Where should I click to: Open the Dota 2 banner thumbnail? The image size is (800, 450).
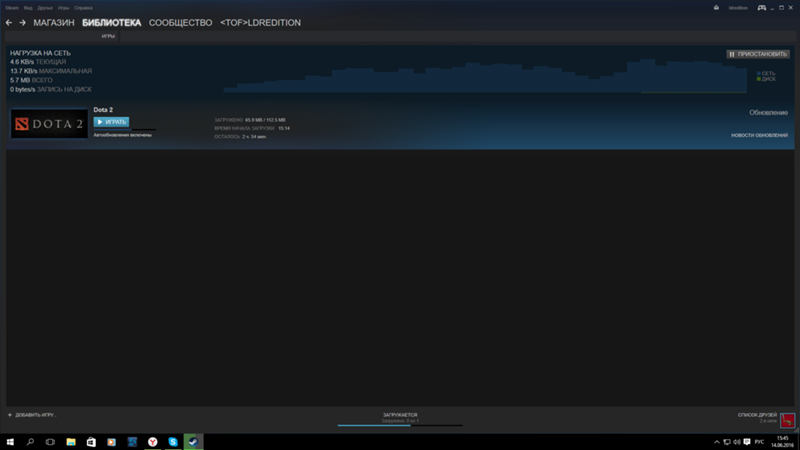coord(49,123)
